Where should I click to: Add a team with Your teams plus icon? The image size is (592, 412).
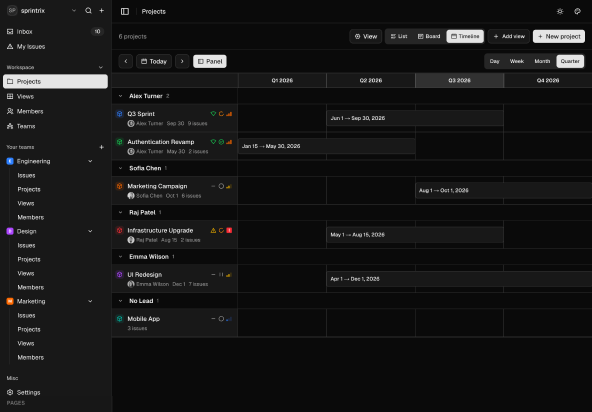[101, 147]
